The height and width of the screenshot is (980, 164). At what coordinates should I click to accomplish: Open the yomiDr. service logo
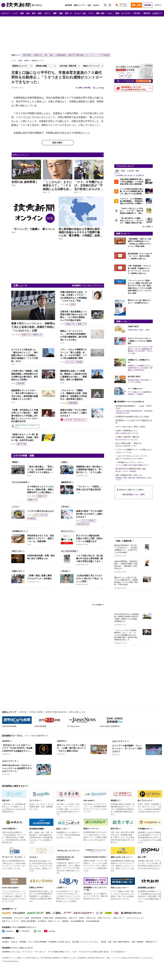[41, 794]
